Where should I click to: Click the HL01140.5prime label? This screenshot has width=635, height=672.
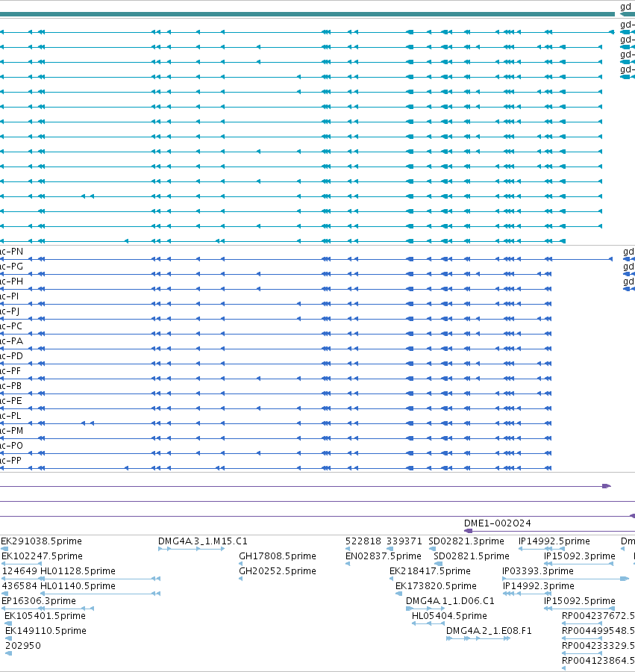(78, 586)
